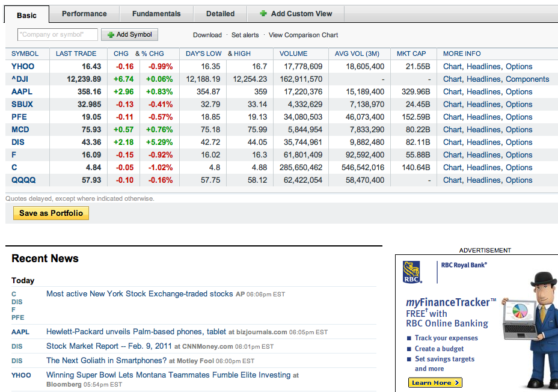Click the VOLUME column header
This screenshot has height=392, width=558.
tap(293, 54)
